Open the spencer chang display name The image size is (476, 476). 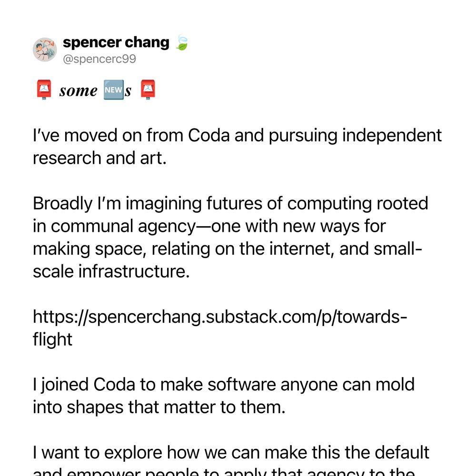pyautogui.click(x=116, y=42)
